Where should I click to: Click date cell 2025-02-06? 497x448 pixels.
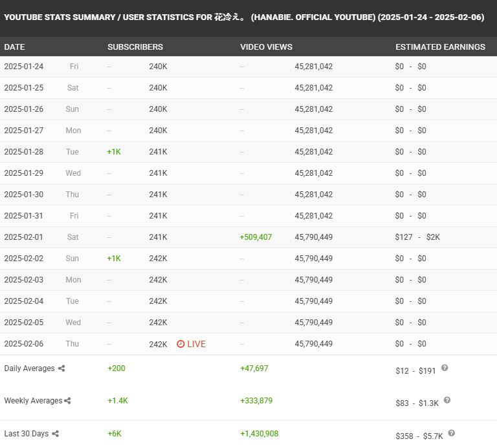[x=24, y=344]
